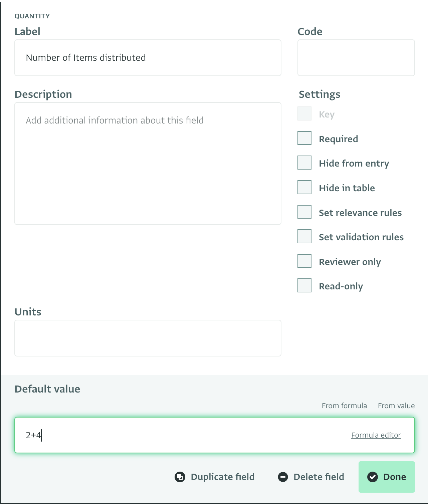The height and width of the screenshot is (504, 428).
Task: Switch default value to From formula
Action: pyautogui.click(x=344, y=406)
